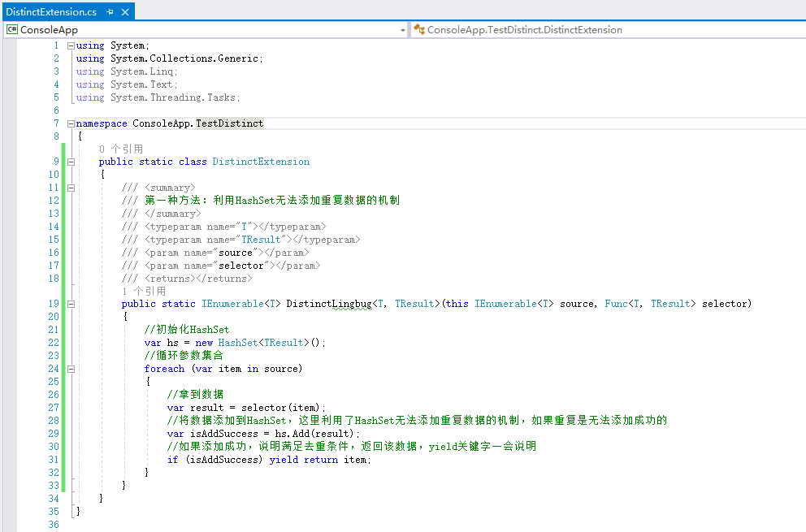Click the DistinctExtension class name
The image size is (806, 532).
pos(261,162)
